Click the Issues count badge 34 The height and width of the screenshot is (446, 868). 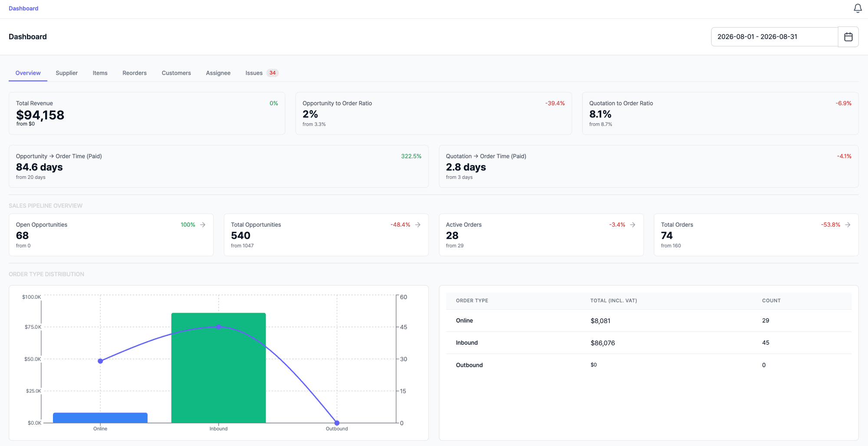[x=273, y=73]
